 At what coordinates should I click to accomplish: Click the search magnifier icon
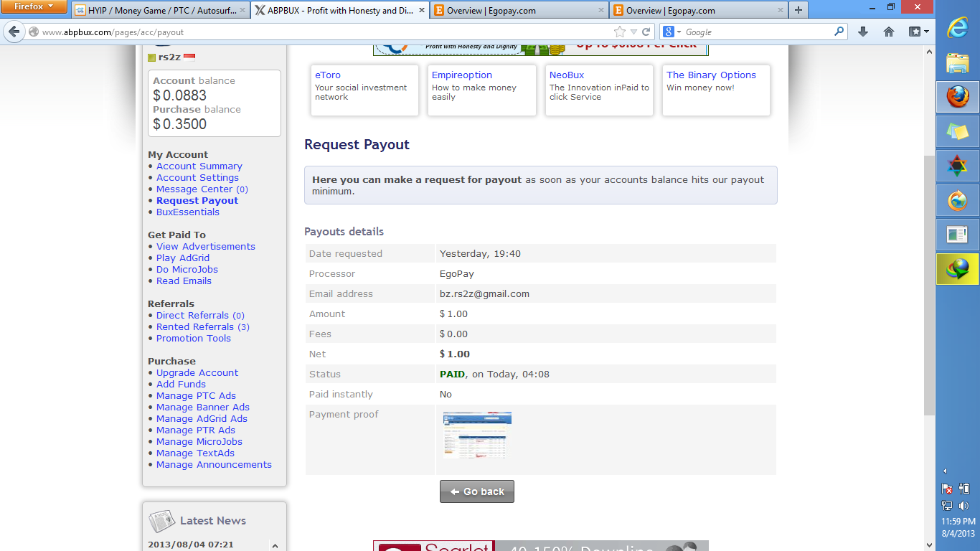tap(839, 32)
